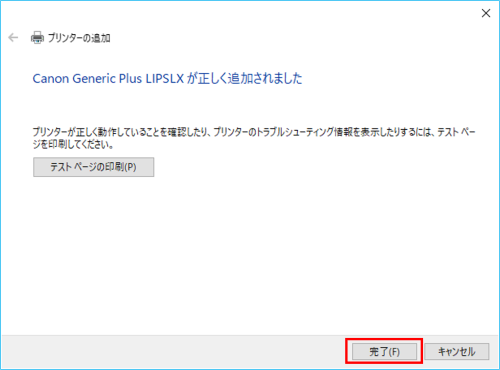This screenshot has height=370, width=500.
Task: Close the Add Printer dialog with X
Action: tap(486, 13)
